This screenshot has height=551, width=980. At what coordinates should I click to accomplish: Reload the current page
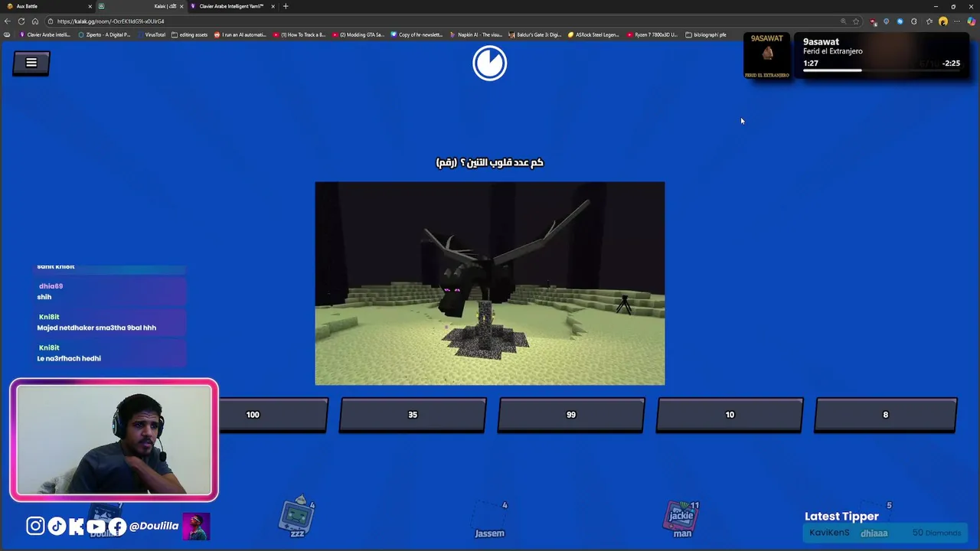coord(21,21)
